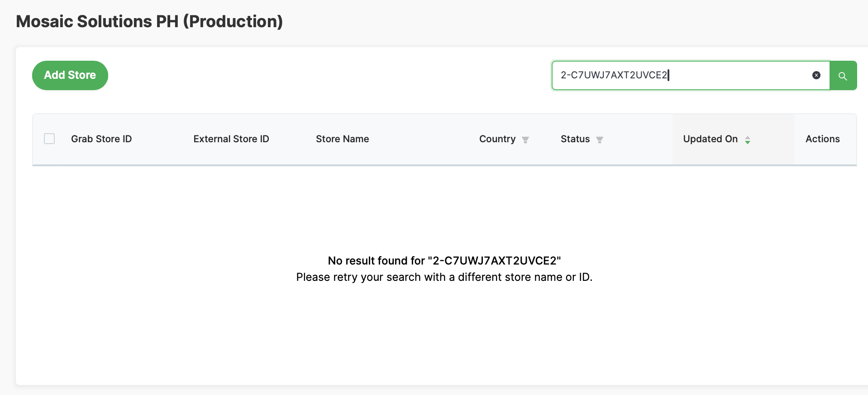Select the Grab Store ID column header
868x395 pixels.
pos(101,139)
